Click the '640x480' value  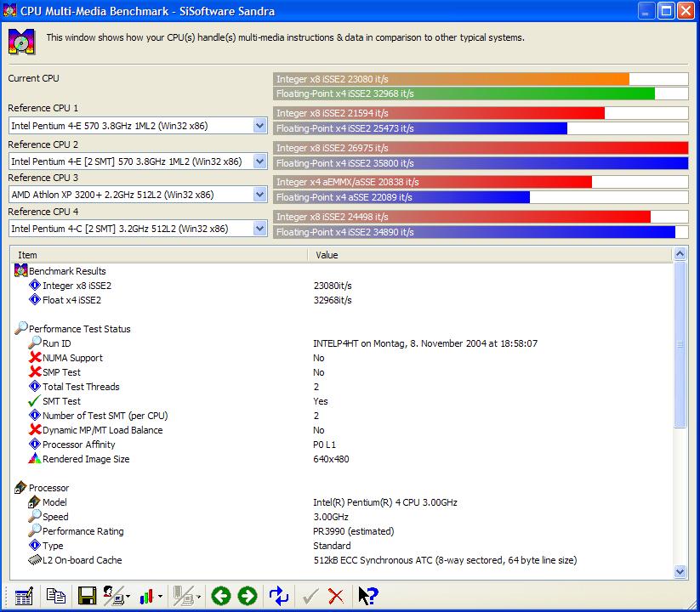click(331, 459)
